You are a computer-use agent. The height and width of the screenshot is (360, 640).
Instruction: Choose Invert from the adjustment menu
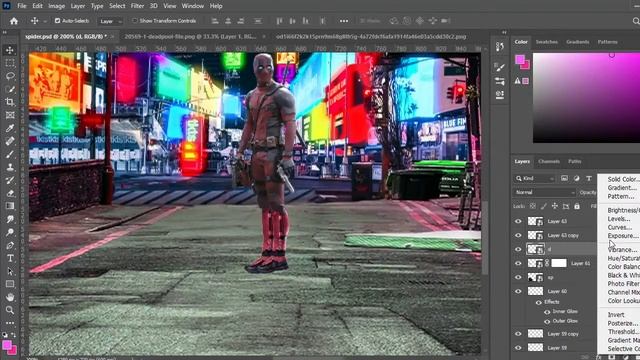(616, 315)
